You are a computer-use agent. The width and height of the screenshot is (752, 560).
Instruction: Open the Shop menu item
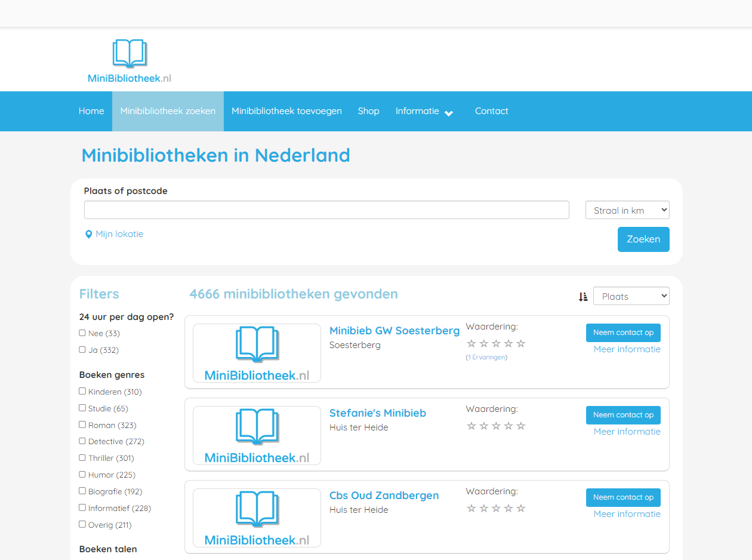pyautogui.click(x=368, y=111)
